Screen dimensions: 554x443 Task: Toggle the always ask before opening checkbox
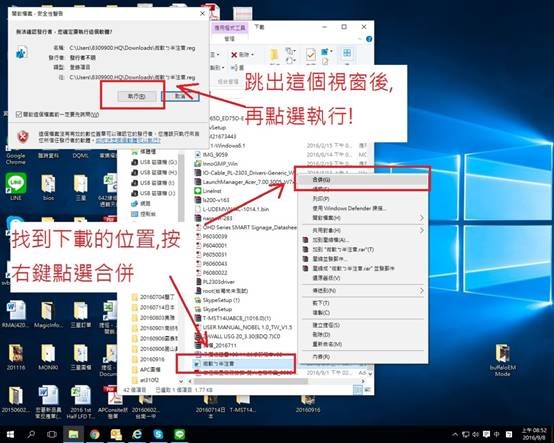(x=19, y=114)
